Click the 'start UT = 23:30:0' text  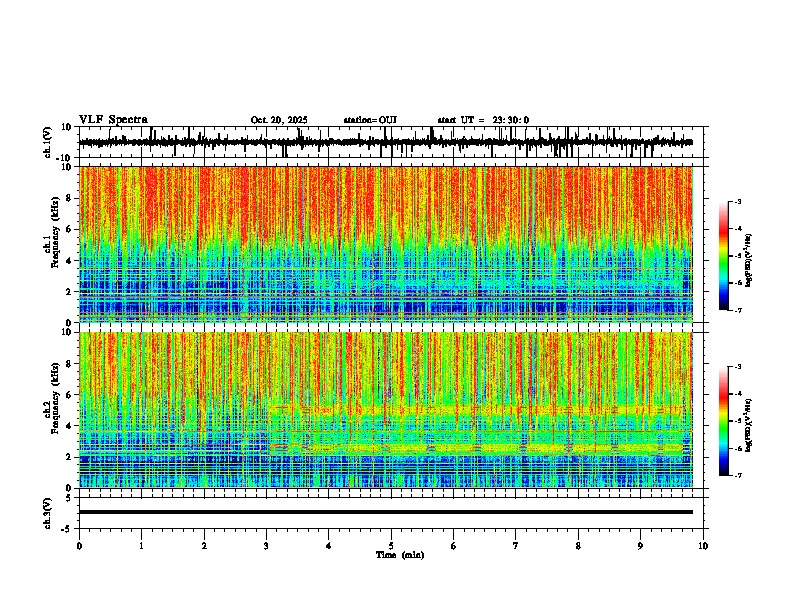coord(483,120)
